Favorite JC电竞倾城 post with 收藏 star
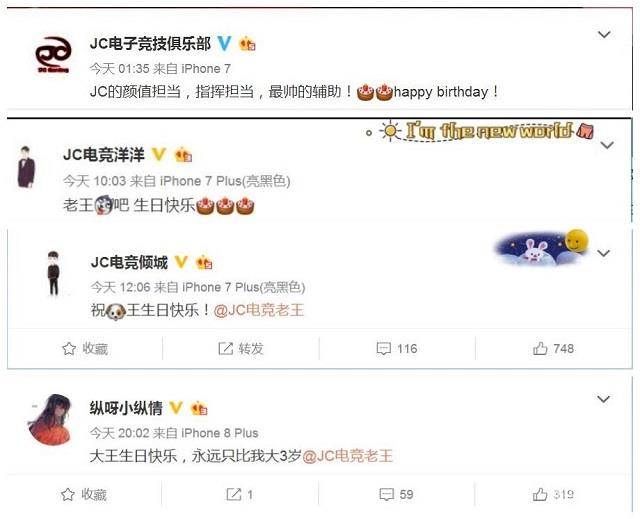The height and width of the screenshot is (519, 640). coord(85,348)
